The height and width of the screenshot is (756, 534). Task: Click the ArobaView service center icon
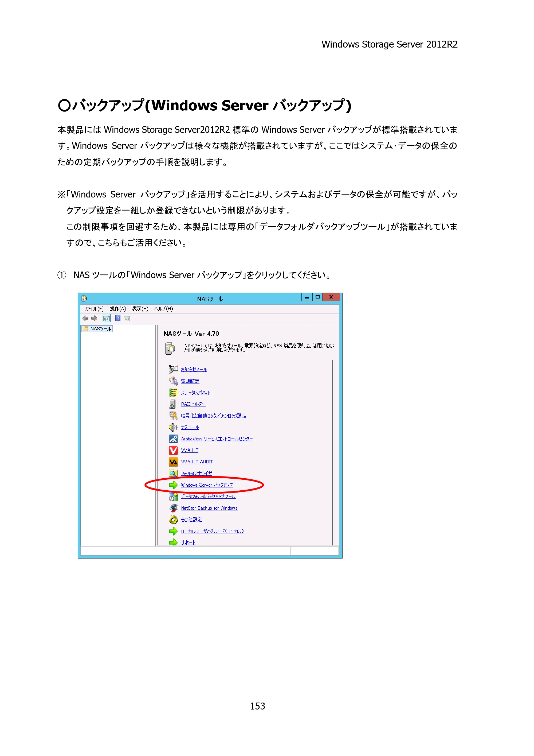tap(173, 439)
